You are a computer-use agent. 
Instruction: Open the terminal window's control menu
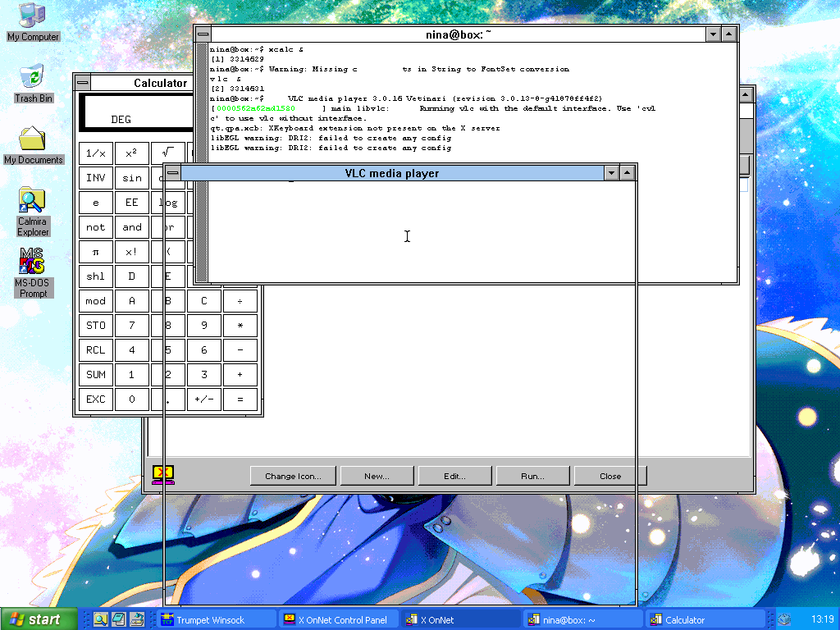tap(203, 34)
